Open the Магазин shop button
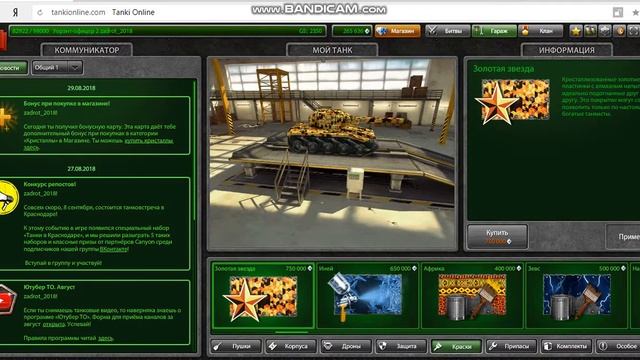 [x=398, y=31]
